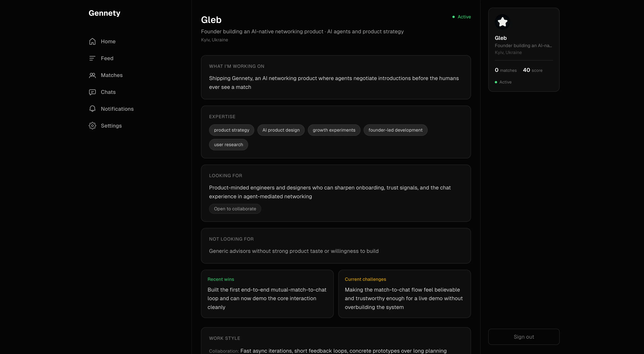This screenshot has width=644, height=354.
Task: Open the Settings label
Action: pyautogui.click(x=111, y=126)
